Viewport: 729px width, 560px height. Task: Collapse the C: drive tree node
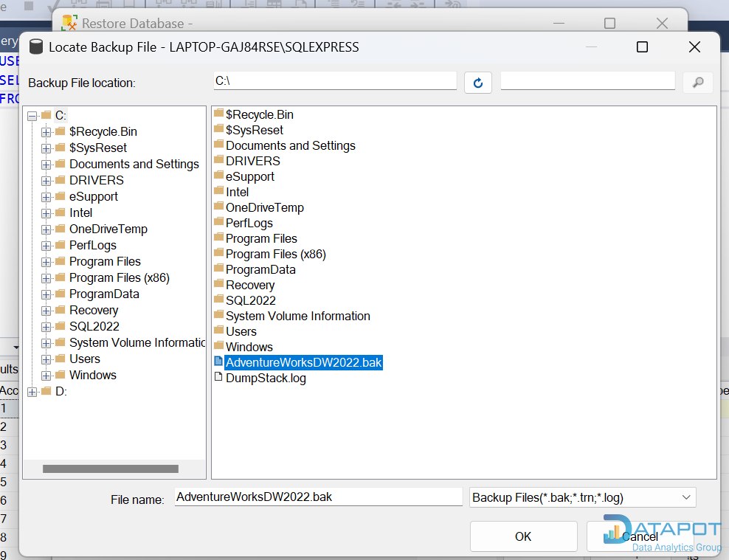coord(32,116)
